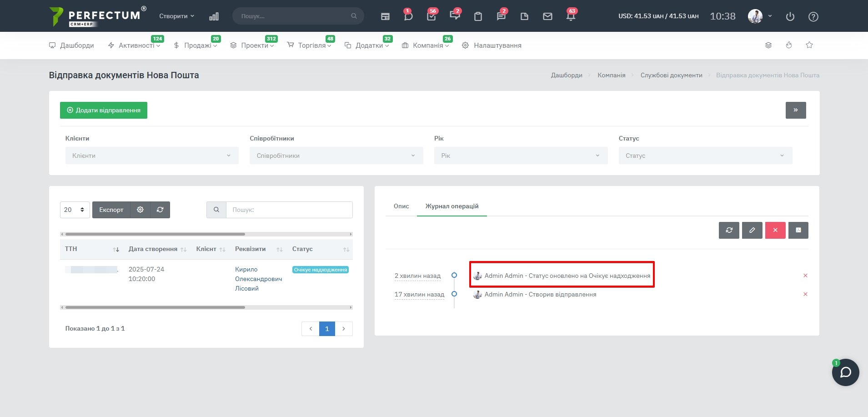Add page to favorites star icon

point(809,45)
